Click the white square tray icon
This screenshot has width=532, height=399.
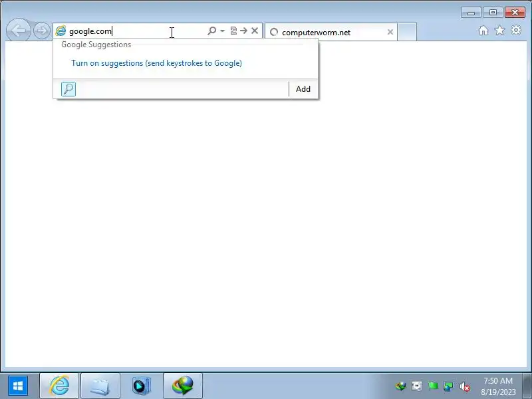click(x=417, y=386)
